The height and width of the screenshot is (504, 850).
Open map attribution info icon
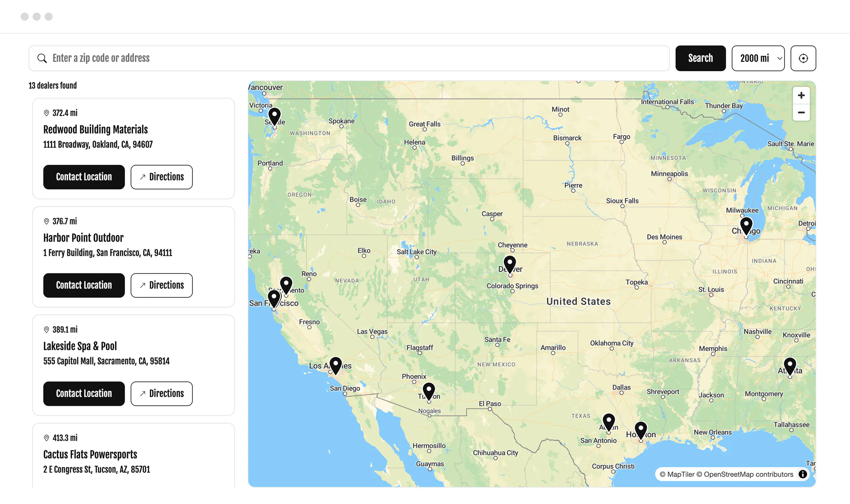[x=802, y=474]
